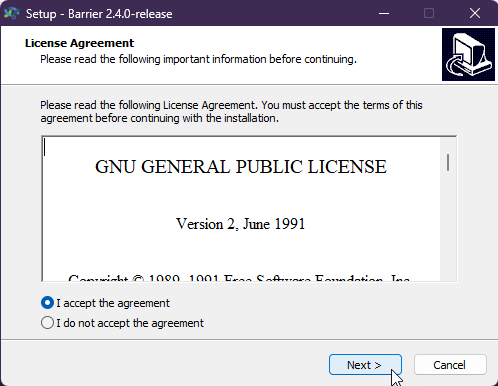This screenshot has height=386, width=498.
Task: Minimize the Barrier setup window
Action: pos(384,13)
